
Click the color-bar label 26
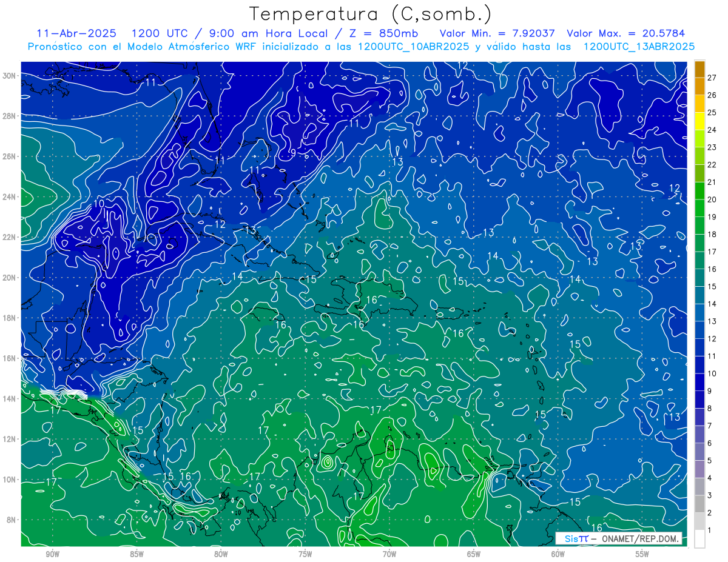712,95
